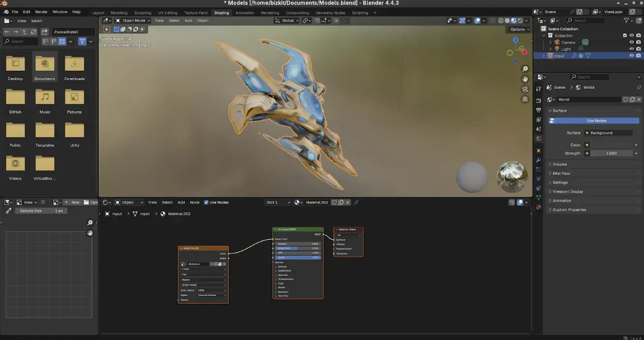Click the Use Nodes button in World surface

[595, 120]
